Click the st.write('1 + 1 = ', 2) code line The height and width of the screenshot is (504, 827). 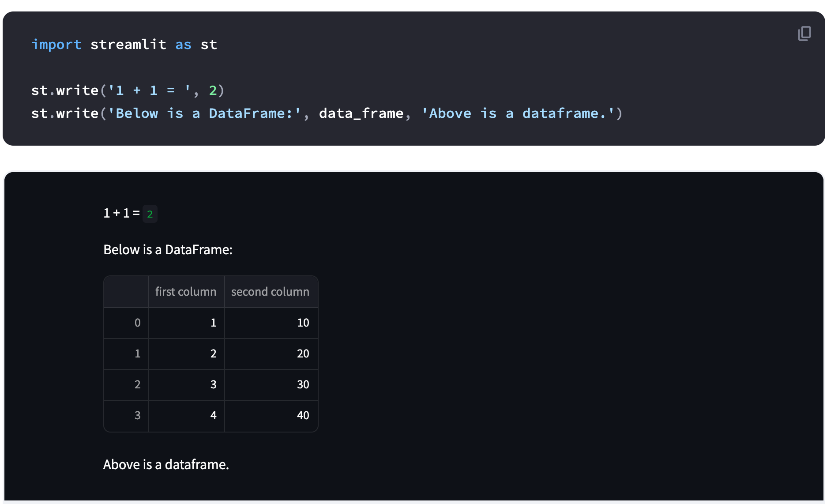click(x=128, y=90)
